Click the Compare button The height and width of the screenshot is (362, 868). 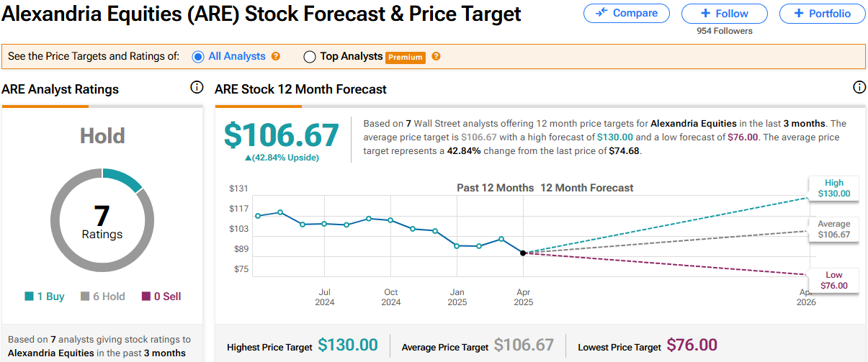point(626,14)
